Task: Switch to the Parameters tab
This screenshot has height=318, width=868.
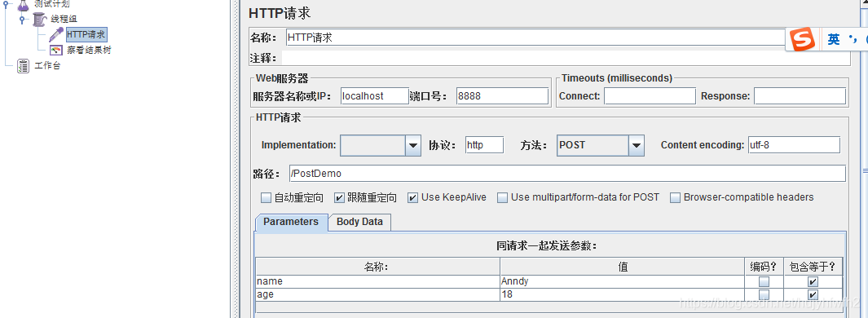Action: click(291, 222)
